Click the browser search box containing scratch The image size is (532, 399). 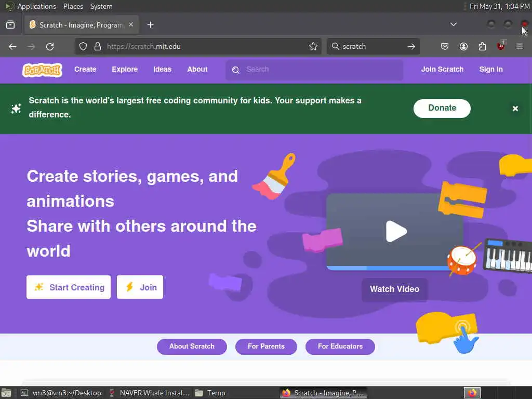click(373, 46)
